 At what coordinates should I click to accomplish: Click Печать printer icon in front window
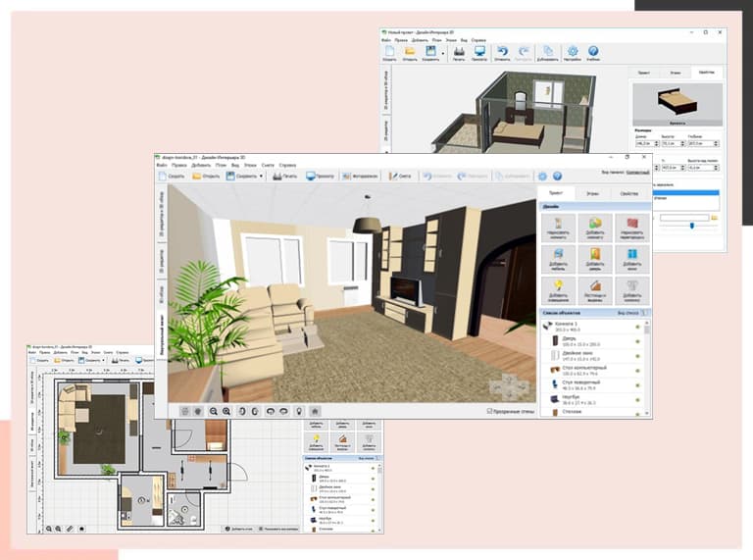click(277, 177)
